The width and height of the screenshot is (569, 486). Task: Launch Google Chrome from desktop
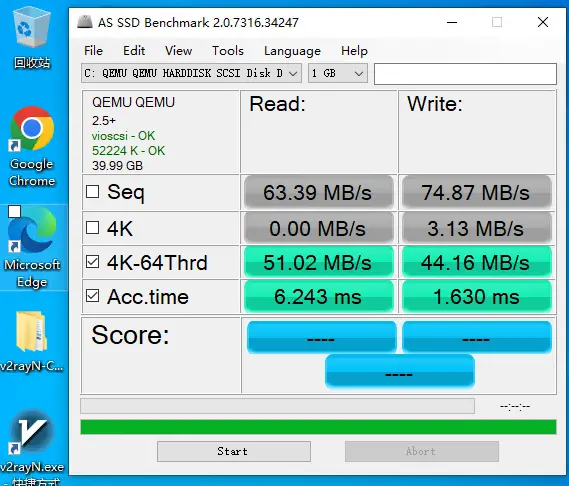point(32,147)
